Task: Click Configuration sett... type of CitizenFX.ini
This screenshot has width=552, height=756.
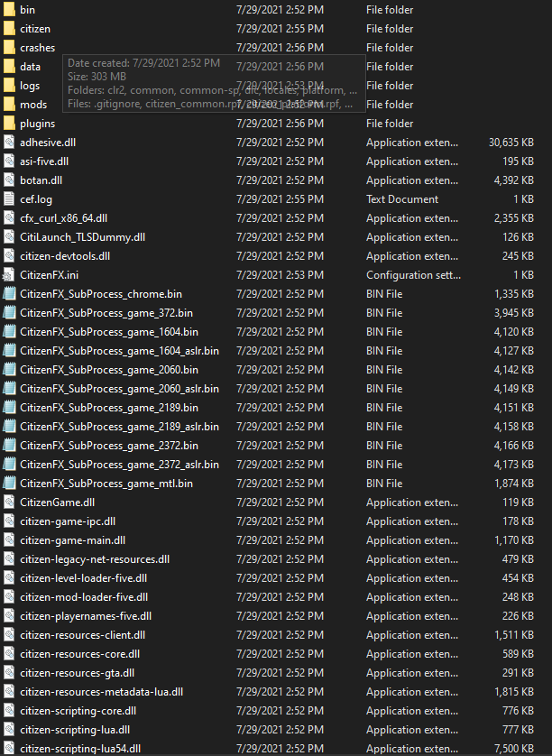Action: [413, 275]
